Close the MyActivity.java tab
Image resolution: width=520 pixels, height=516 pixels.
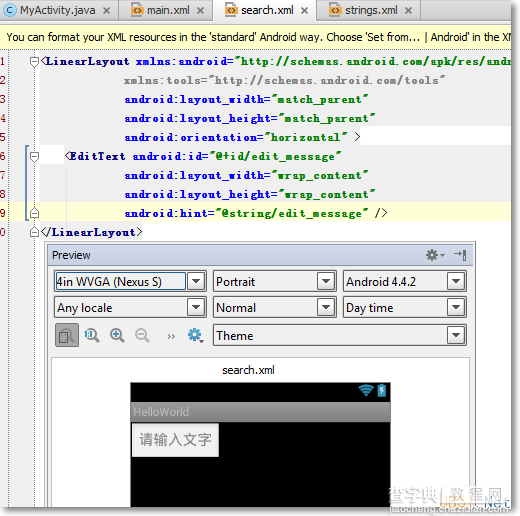(106, 11)
